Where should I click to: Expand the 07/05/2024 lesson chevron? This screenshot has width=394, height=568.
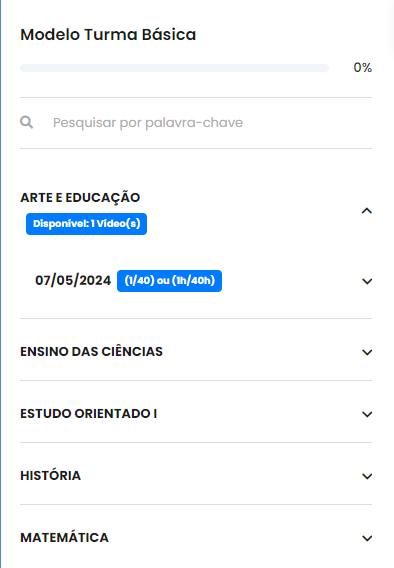click(x=367, y=281)
